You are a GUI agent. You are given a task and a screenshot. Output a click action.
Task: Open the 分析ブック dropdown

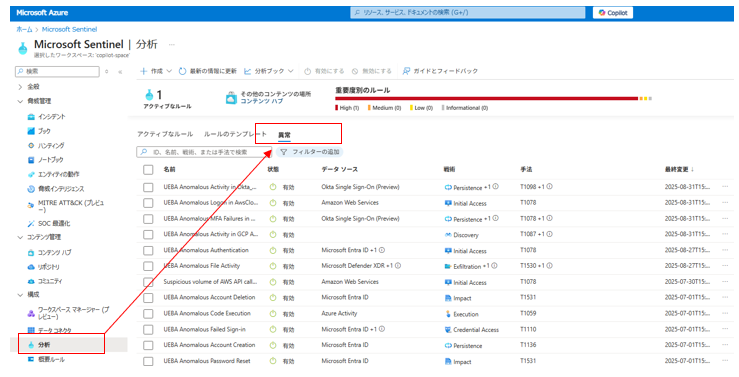pyautogui.click(x=269, y=71)
